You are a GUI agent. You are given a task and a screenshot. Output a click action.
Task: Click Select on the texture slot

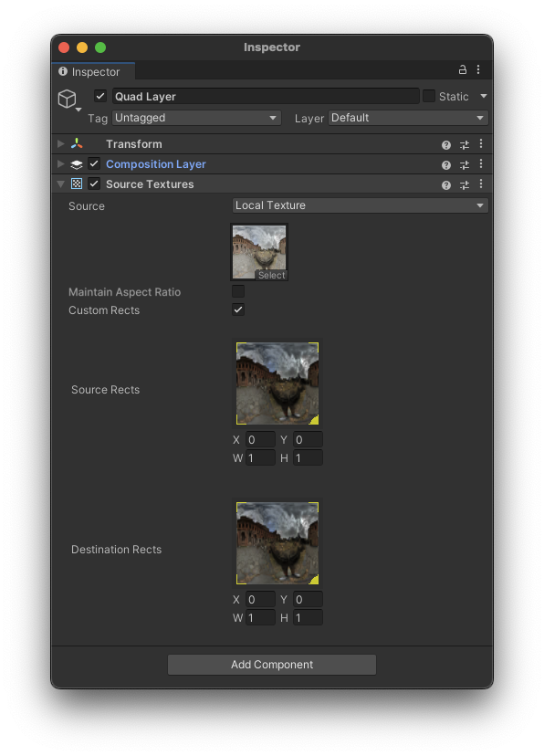[x=271, y=276]
